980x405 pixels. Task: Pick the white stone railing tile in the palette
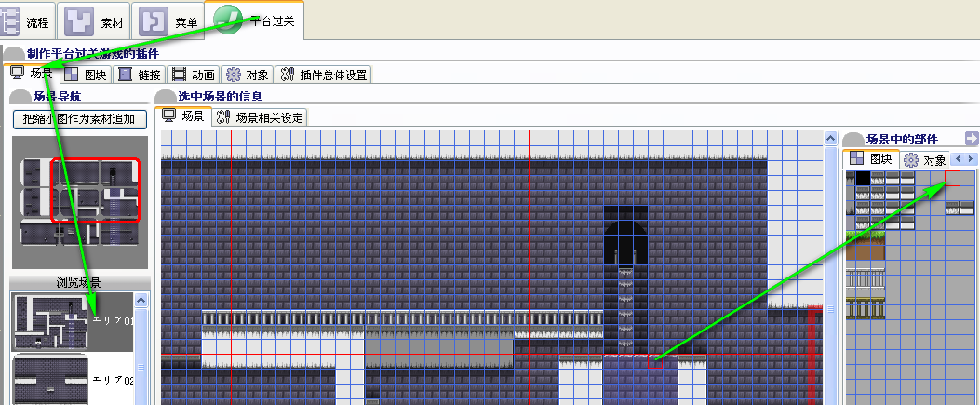pyautogui.click(x=866, y=278)
